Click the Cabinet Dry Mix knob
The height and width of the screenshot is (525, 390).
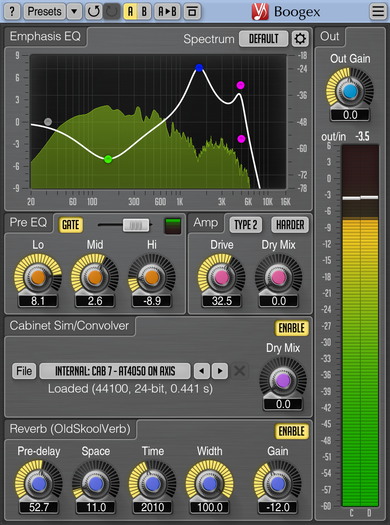283,381
